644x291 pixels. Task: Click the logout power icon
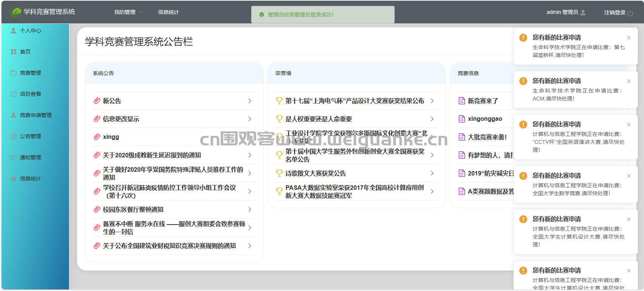tap(630, 13)
